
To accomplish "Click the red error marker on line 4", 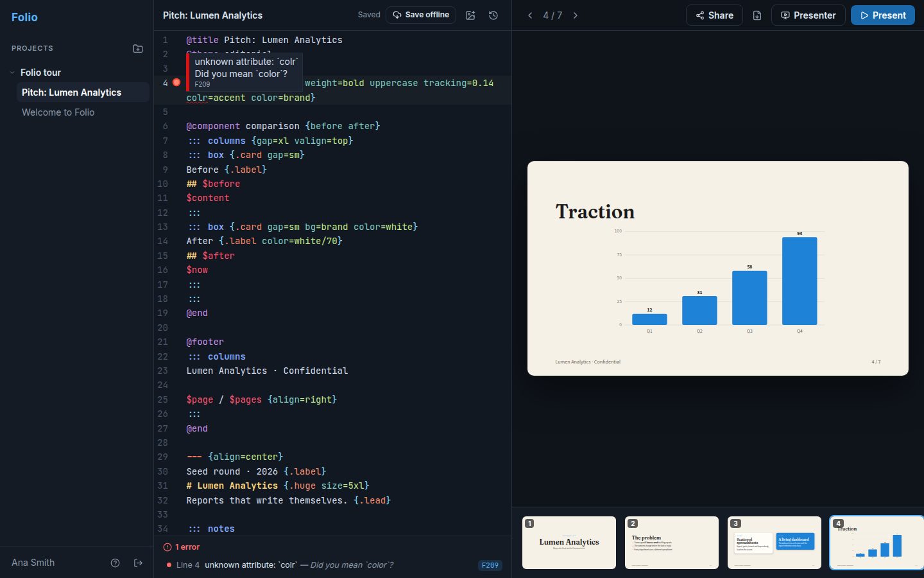I will [176, 83].
